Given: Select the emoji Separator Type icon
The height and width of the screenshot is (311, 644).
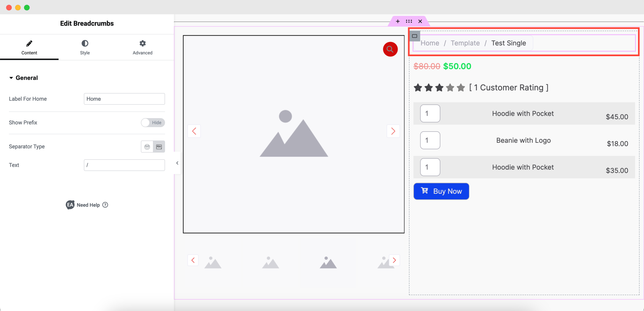Looking at the screenshot, I should click(147, 147).
